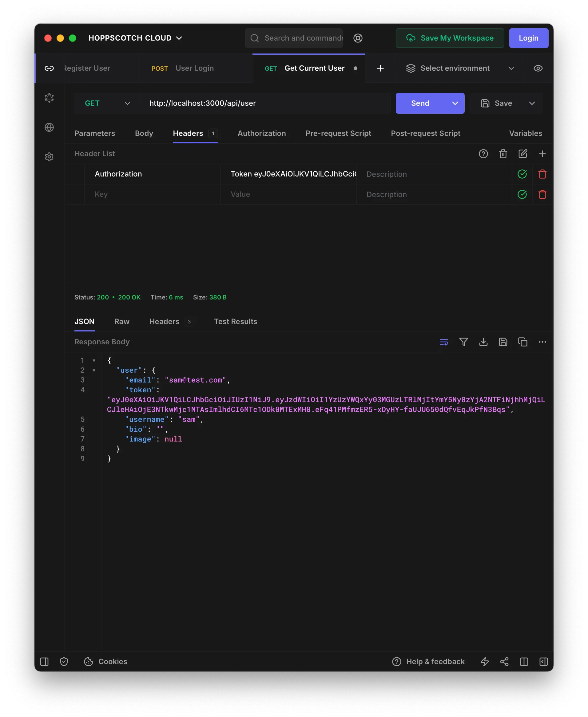The width and height of the screenshot is (588, 717).
Task: Toggle environment quick peek eye icon
Action: click(x=538, y=69)
